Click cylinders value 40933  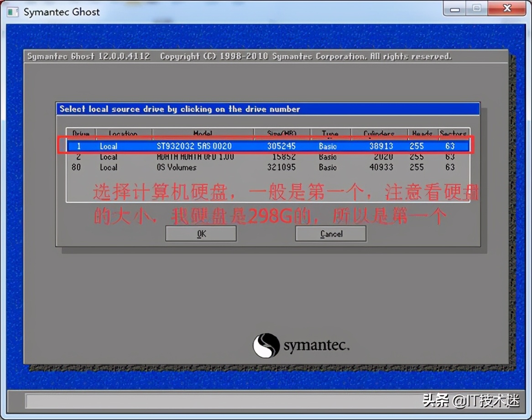pyautogui.click(x=381, y=167)
